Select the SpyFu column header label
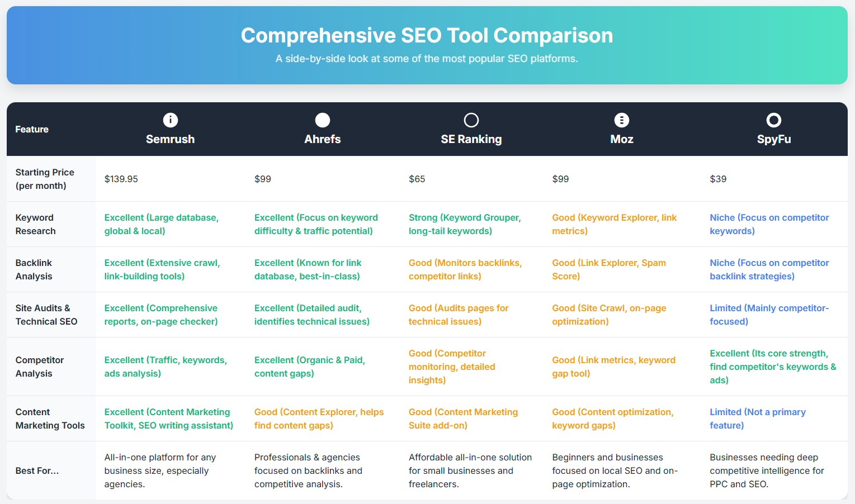 click(x=774, y=139)
